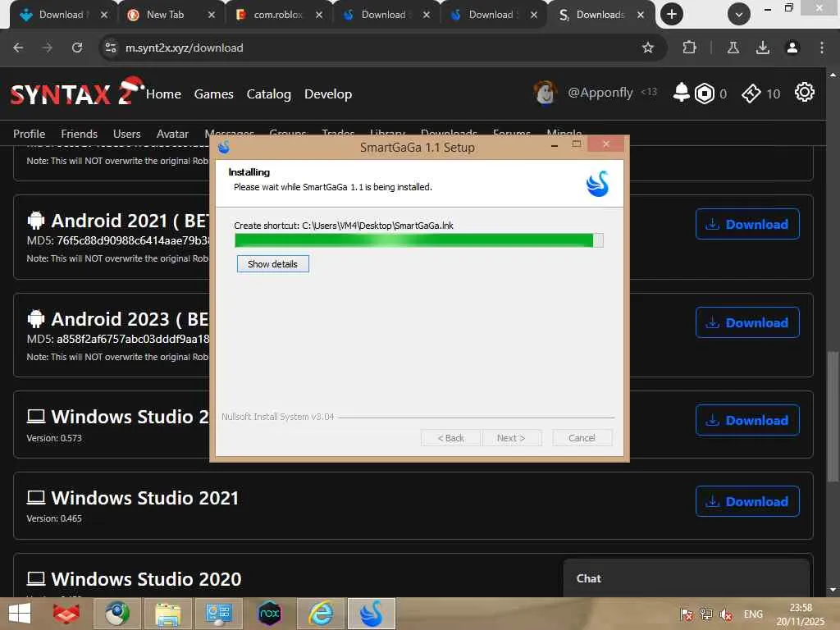Go to the Profile sub-navigation link
840x630 pixels.
(x=29, y=134)
